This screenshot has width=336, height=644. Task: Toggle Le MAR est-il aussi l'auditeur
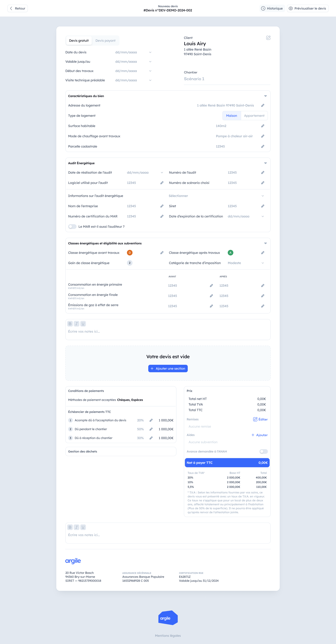point(72,227)
